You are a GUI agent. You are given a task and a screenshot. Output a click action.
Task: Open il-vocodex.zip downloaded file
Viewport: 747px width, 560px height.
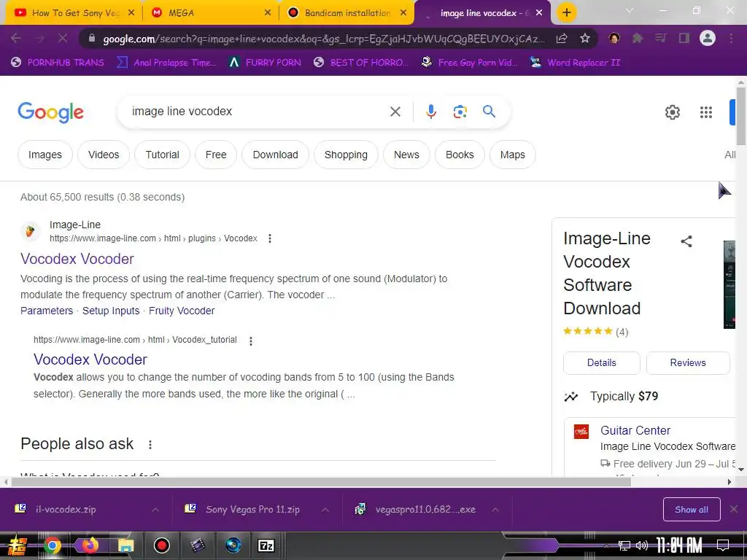[x=66, y=510]
